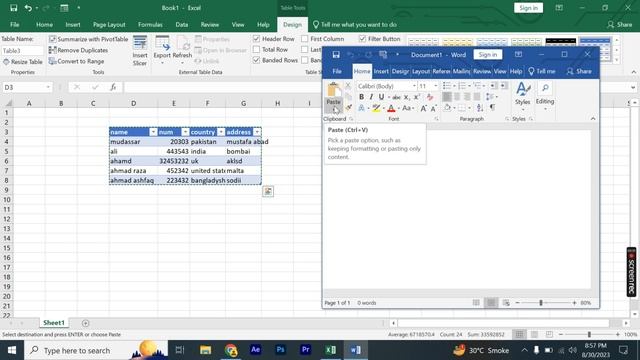Click the Excel Table Name input field

22,51
